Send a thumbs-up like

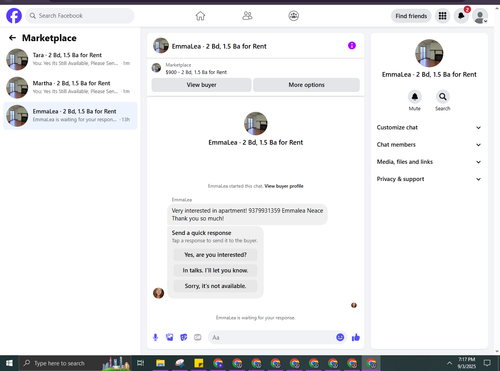pyautogui.click(x=356, y=337)
